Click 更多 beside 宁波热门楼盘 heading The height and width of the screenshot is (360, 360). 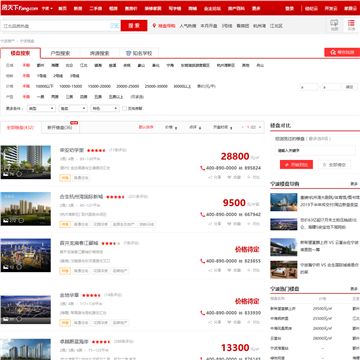pos(354,289)
